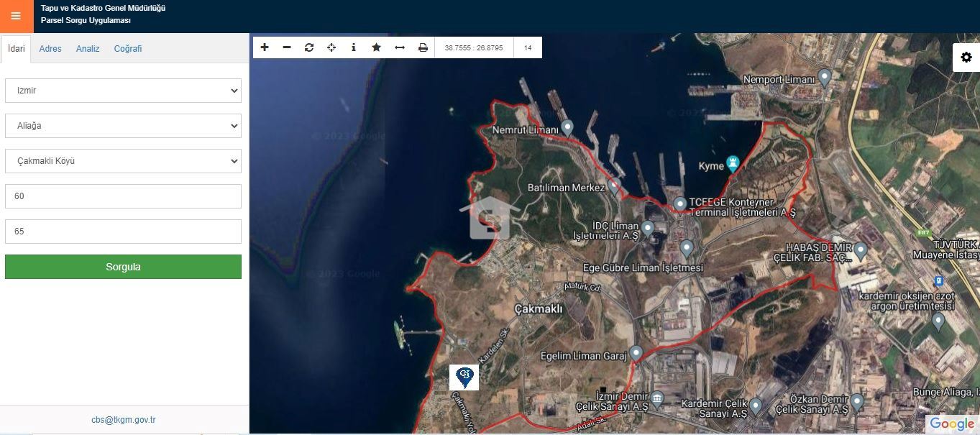Image resolution: width=980 pixels, height=435 pixels.
Task: Click the Kardemir Çelik Sanayi pin
Action: point(756,408)
